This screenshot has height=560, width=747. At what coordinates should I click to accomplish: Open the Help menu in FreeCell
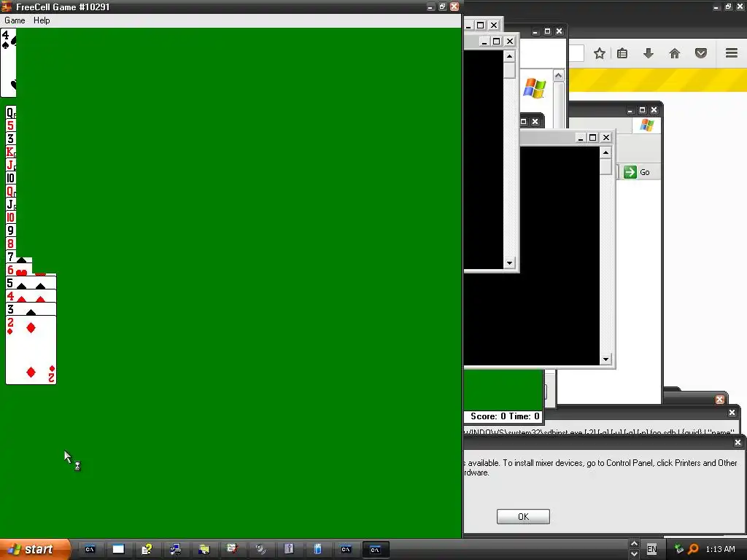pyautogui.click(x=42, y=20)
